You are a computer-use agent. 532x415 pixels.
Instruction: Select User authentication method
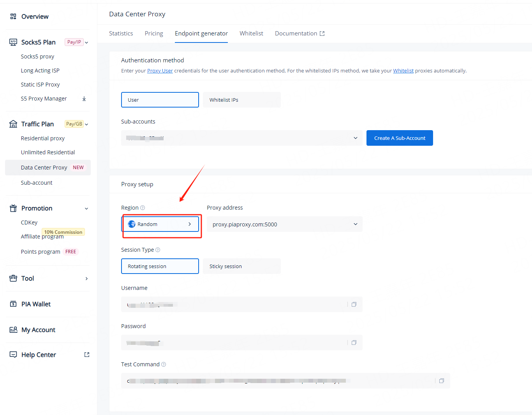click(160, 100)
